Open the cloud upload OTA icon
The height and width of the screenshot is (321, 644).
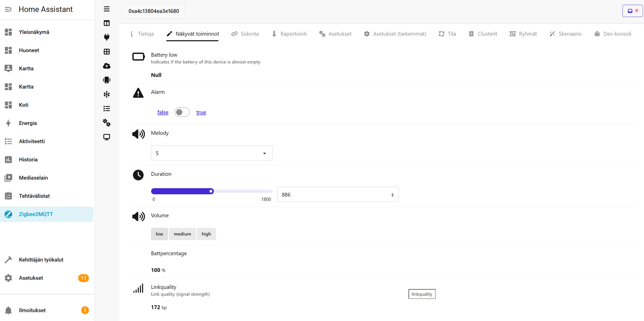(x=107, y=66)
